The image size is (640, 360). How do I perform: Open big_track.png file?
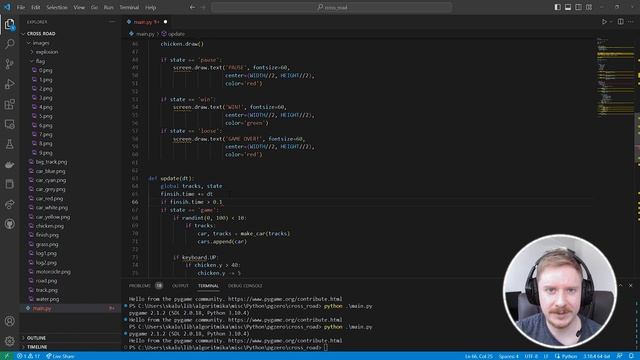(x=51, y=162)
